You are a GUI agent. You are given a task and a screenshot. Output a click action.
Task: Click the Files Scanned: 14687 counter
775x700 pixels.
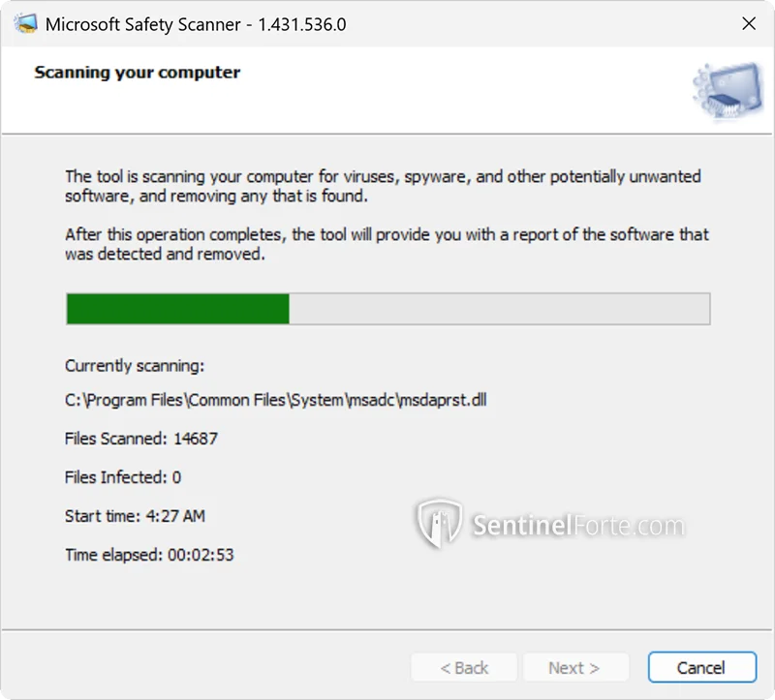click(x=141, y=439)
